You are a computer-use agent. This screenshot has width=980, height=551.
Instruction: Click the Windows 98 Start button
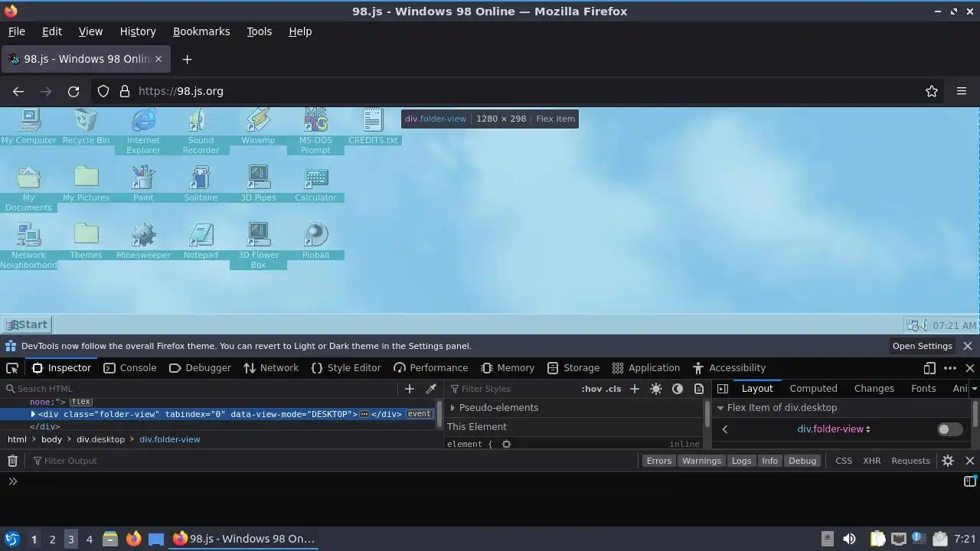[27, 324]
